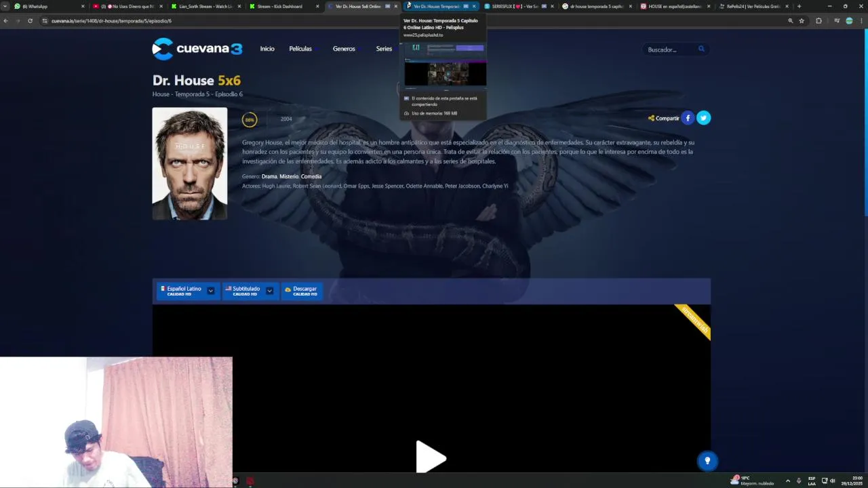Open the Series menu

click(384, 49)
